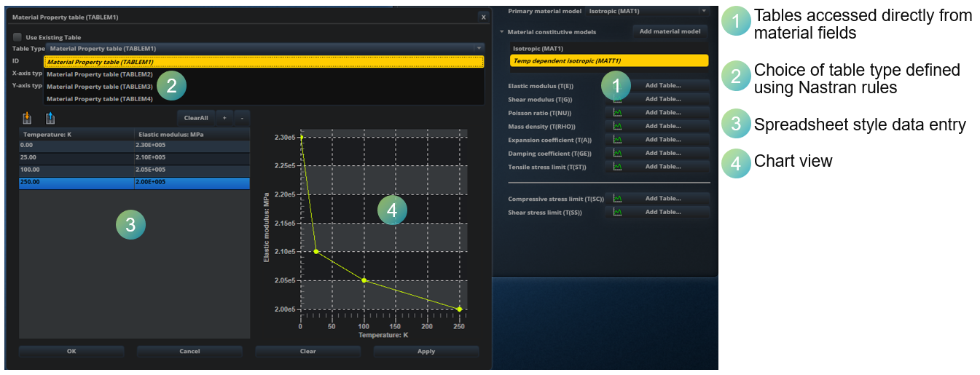The image size is (980, 375).
Task: Add a table row with plus button
Action: 224,118
